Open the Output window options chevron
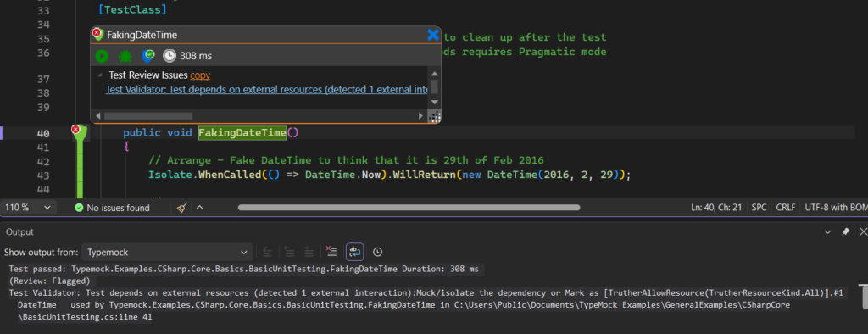 827,232
